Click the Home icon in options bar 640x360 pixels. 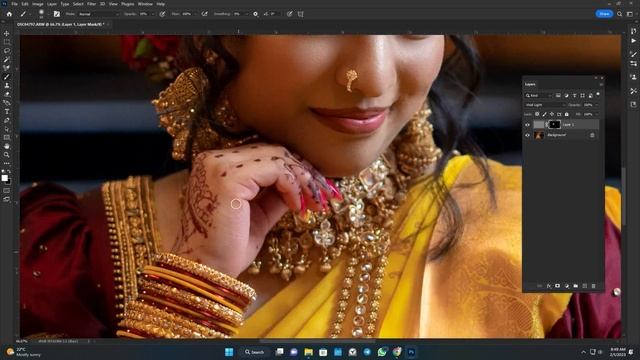coord(9,14)
